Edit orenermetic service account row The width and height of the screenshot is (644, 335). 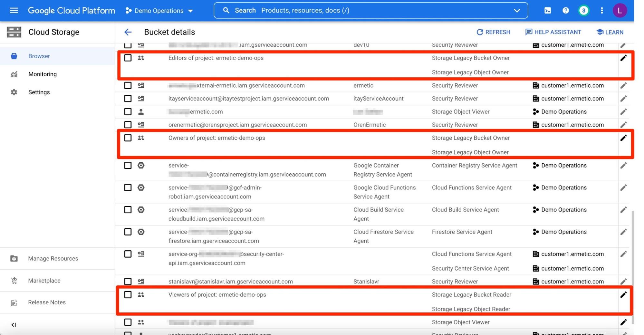(x=623, y=125)
